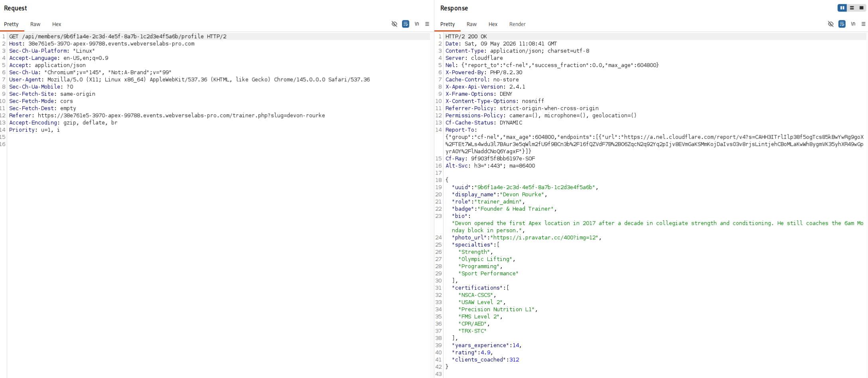Open the Render tab in Response panel
Screen dimensions: 868x378
click(517, 24)
